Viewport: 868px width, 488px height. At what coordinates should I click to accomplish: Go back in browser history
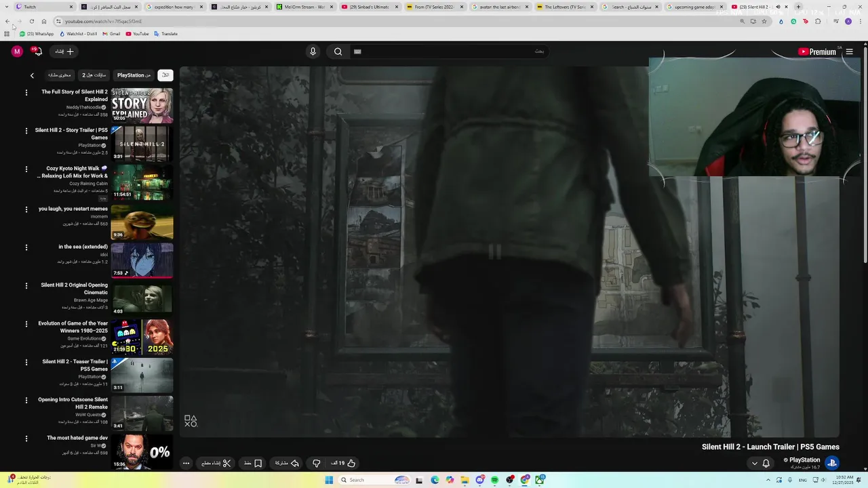[7, 21]
